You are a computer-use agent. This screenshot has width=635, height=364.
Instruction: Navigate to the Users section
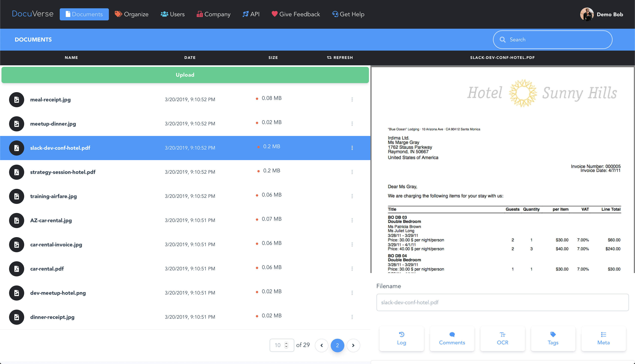coord(173,14)
